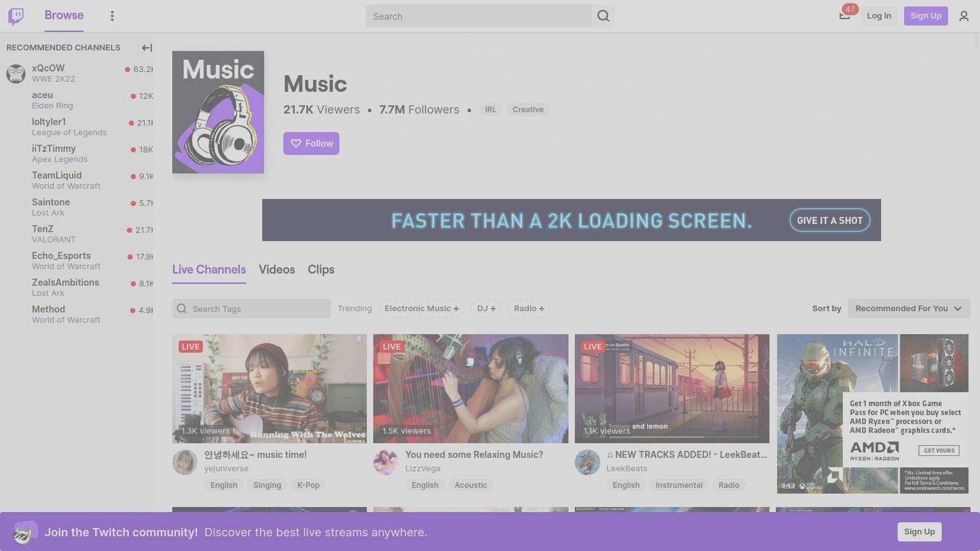Follow the Music category
Viewport: 980px width, 551px height.
[311, 143]
